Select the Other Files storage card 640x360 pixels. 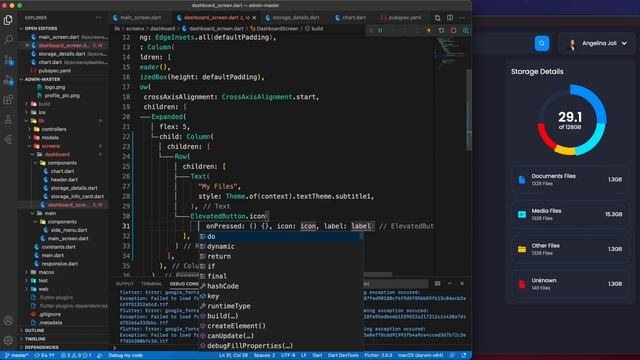point(569,249)
